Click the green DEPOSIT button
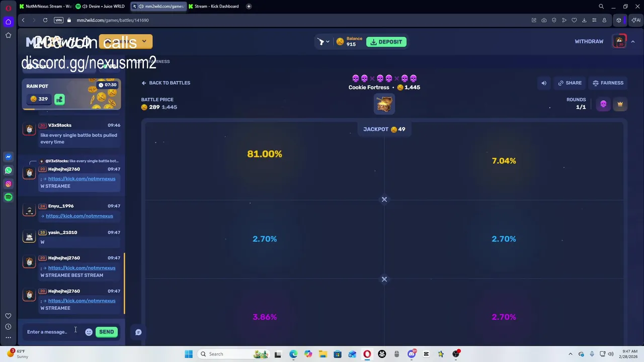This screenshot has height=362, width=644. pyautogui.click(x=386, y=42)
